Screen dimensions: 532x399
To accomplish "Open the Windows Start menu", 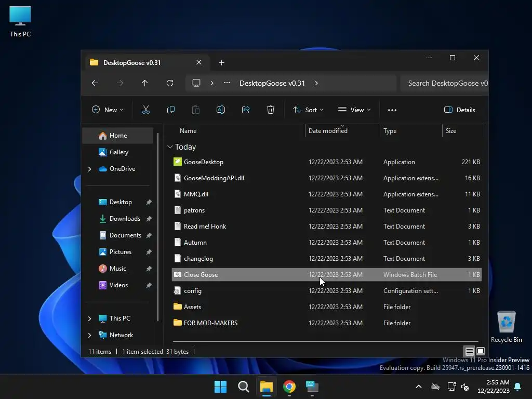I will 220,387.
